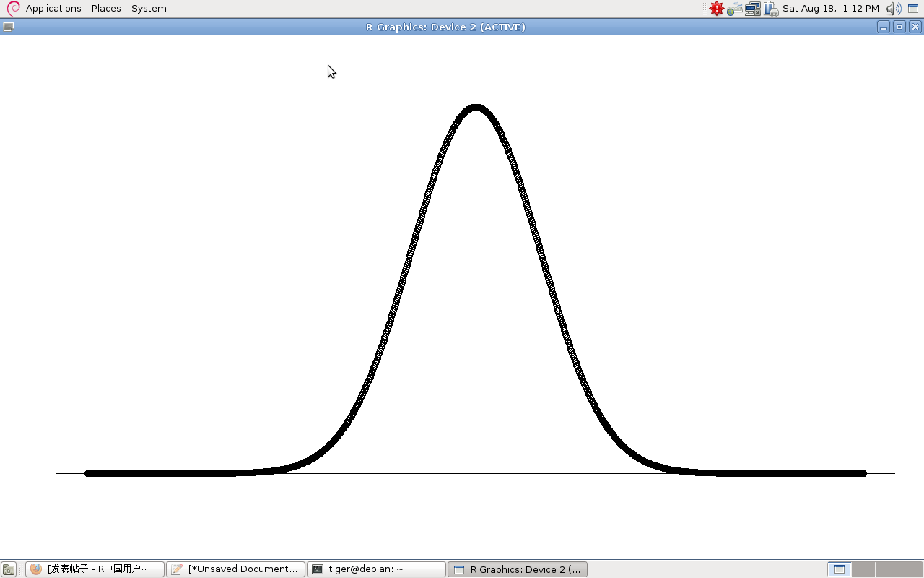The width and height of the screenshot is (924, 578).
Task: Click the R Graphics Device 2 title bar
Action: click(445, 27)
